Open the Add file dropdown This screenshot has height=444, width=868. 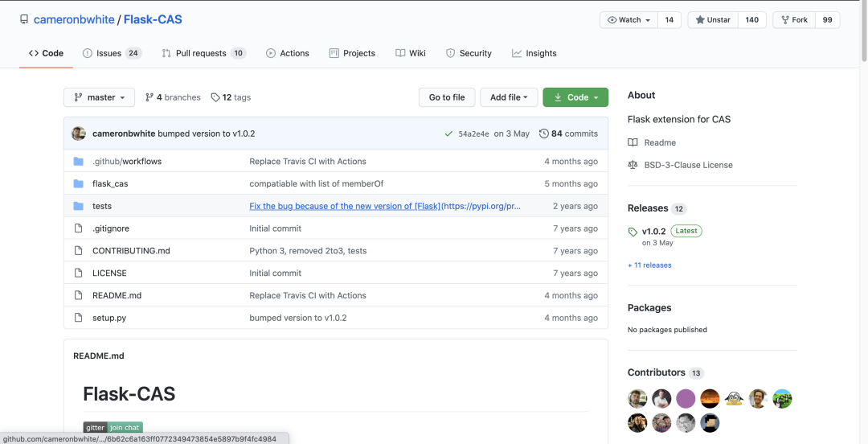tap(509, 97)
